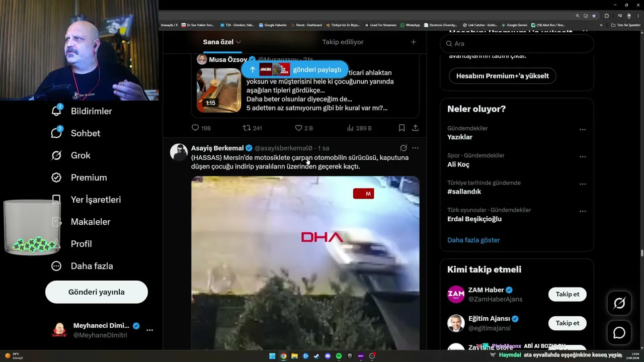Open Eğitim Ajansı profile avatar

pyautogui.click(x=456, y=323)
